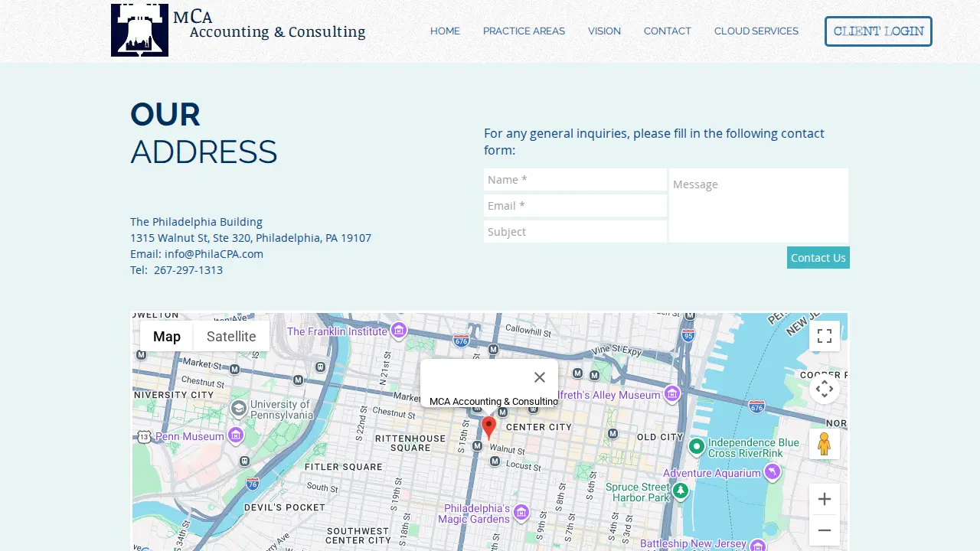Zoom in on the map
980x551 pixels.
pos(825,499)
